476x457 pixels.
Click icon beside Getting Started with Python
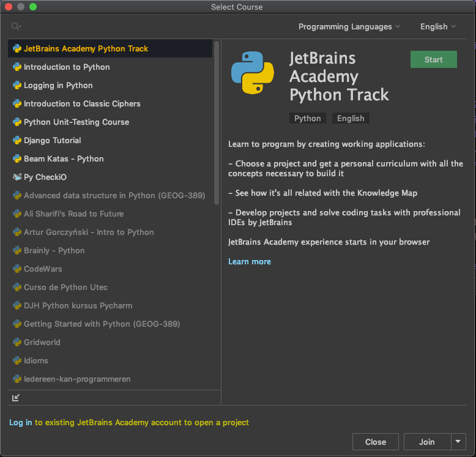(17, 324)
